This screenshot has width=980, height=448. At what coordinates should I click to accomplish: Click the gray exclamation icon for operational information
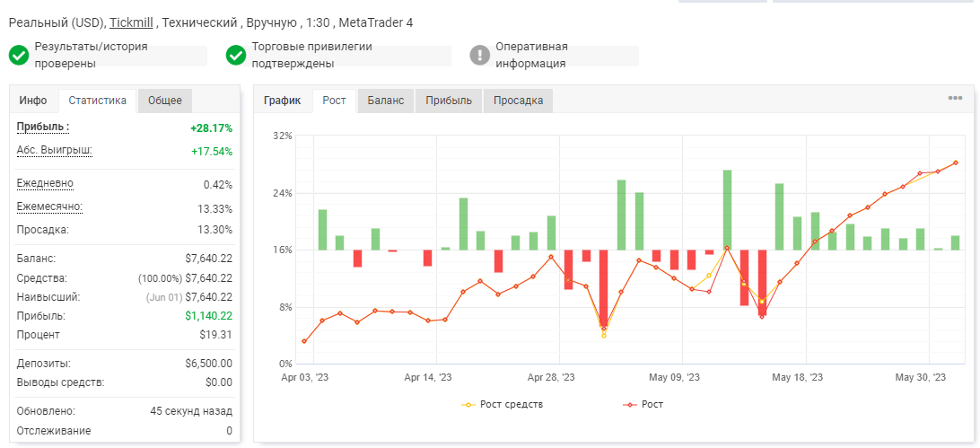479,55
